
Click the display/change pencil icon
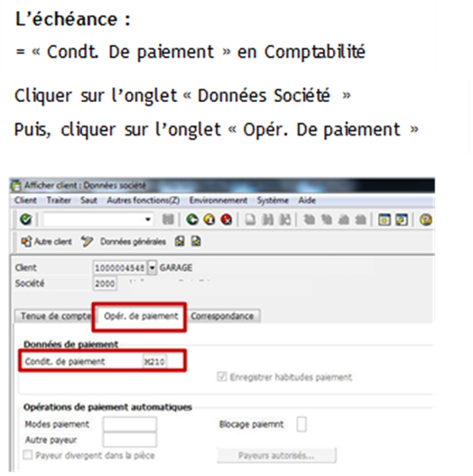point(87,242)
